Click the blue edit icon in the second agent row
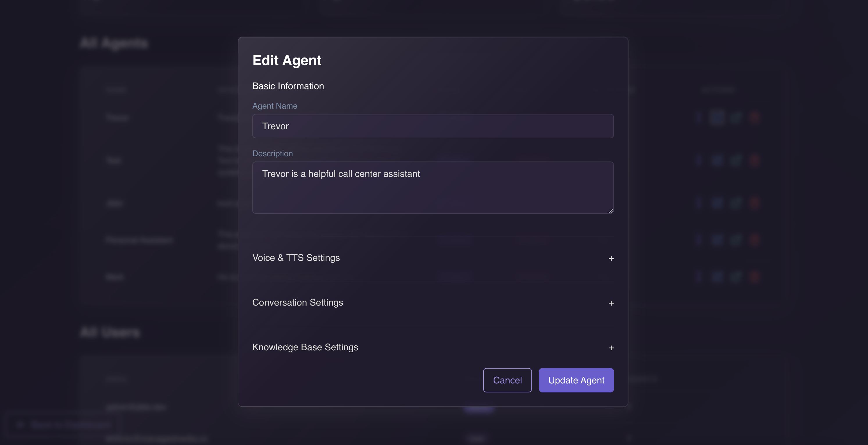The image size is (868, 445). coord(717,161)
